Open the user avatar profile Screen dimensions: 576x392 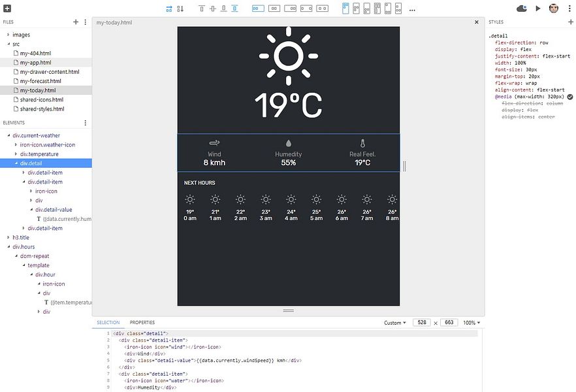(x=554, y=8)
